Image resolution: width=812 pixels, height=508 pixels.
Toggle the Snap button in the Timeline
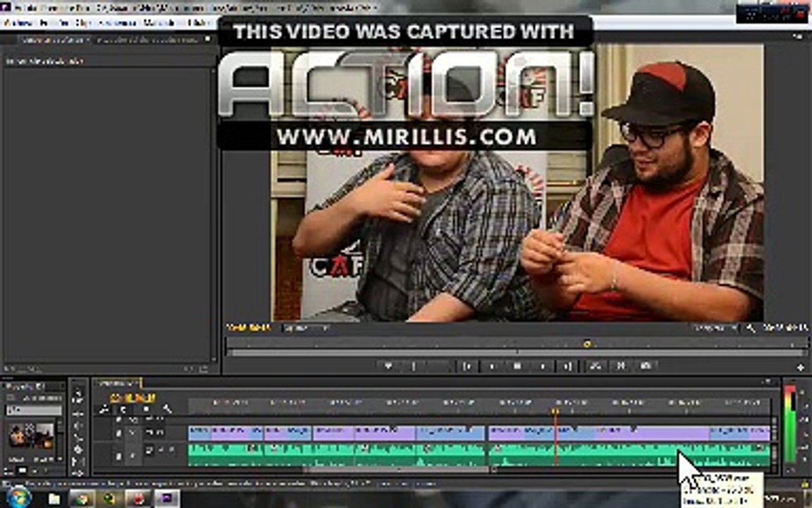(123, 409)
